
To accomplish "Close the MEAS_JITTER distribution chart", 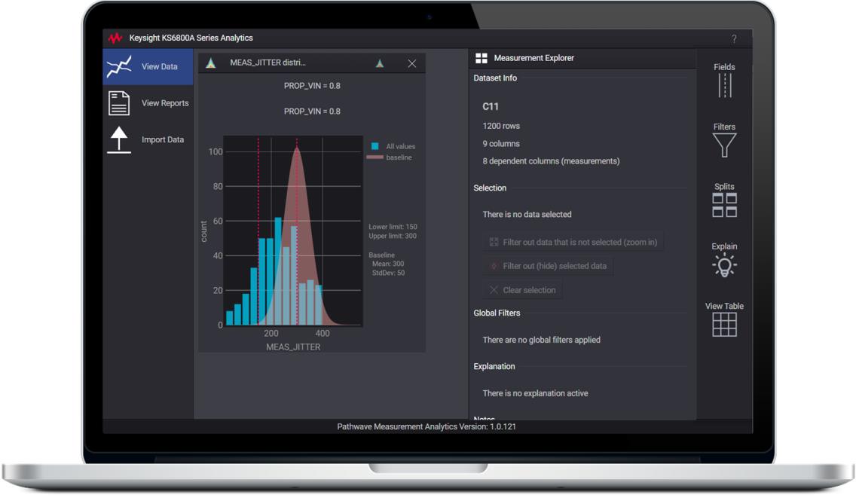I will point(411,63).
